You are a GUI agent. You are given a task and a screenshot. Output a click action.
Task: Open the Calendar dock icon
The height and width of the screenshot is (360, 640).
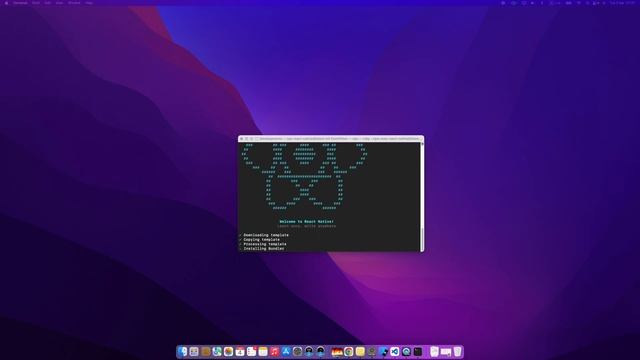click(240, 351)
